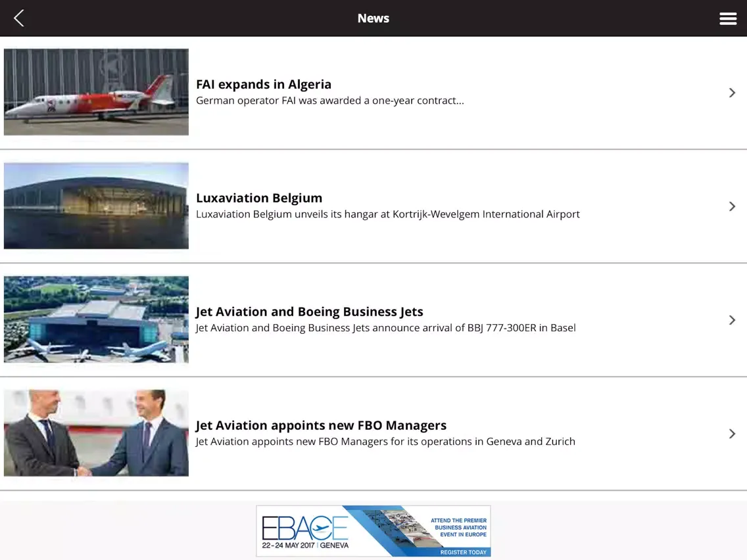
Task: View the Luxaviation hangar photo
Action: (x=96, y=206)
